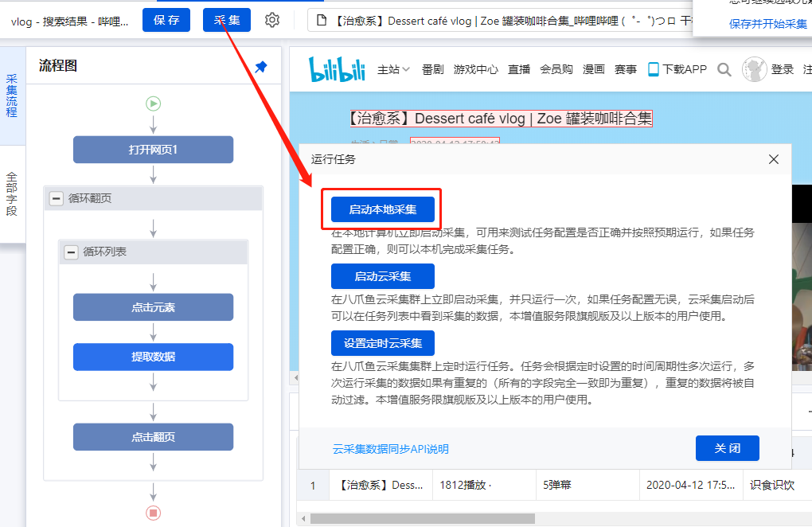The width and height of the screenshot is (812, 527).
Task: Click the 启动本地采集 button
Action: (x=381, y=209)
